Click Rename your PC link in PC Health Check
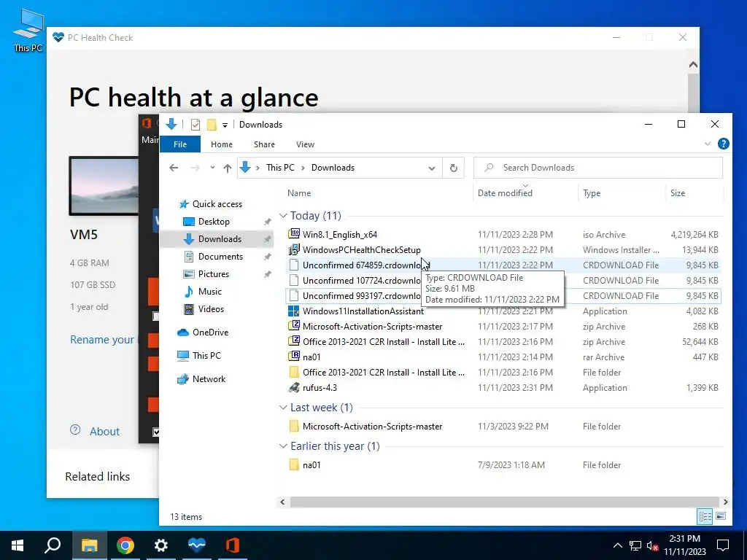Screen dimensions: 747x560 [102, 340]
